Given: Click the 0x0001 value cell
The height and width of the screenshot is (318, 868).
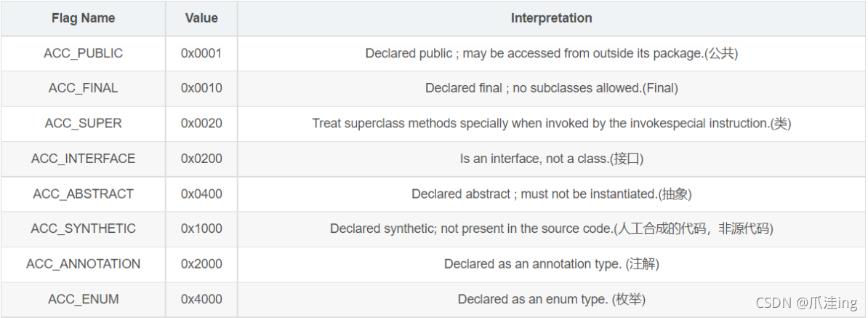Looking at the screenshot, I should (201, 54).
